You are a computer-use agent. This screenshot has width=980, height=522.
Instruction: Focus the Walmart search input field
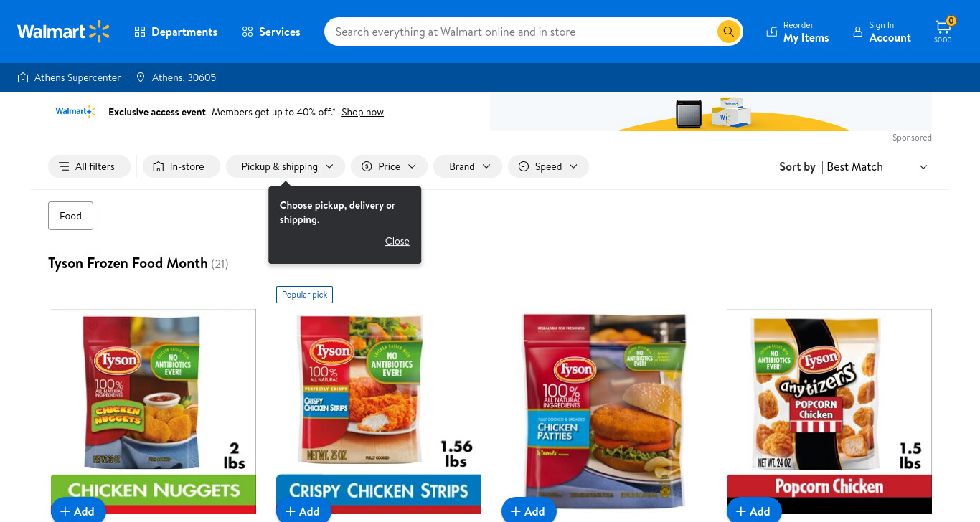click(520, 32)
